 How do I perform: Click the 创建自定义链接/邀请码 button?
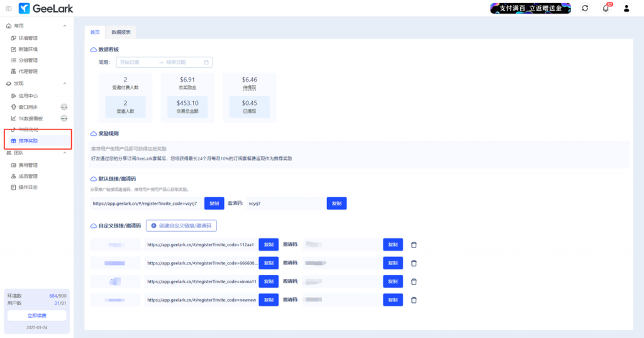click(181, 225)
